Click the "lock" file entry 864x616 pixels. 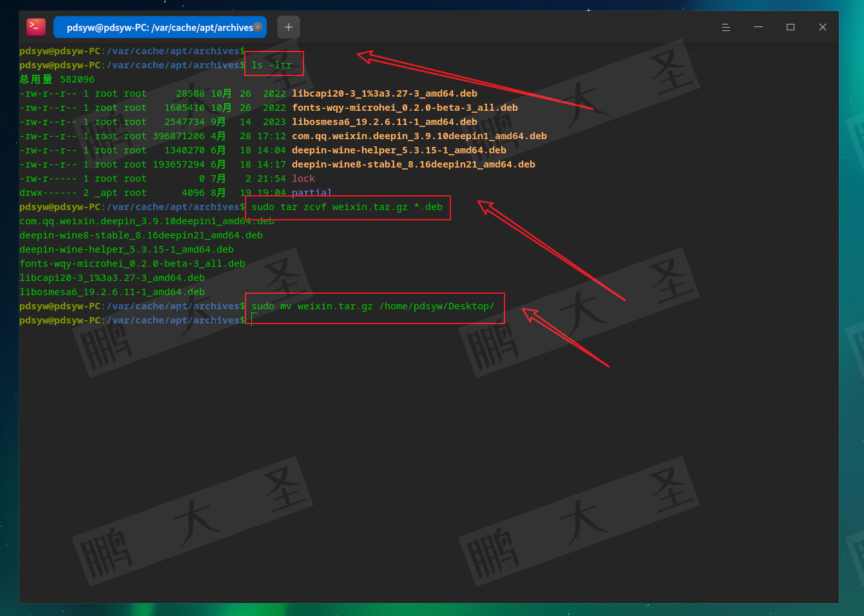click(303, 178)
